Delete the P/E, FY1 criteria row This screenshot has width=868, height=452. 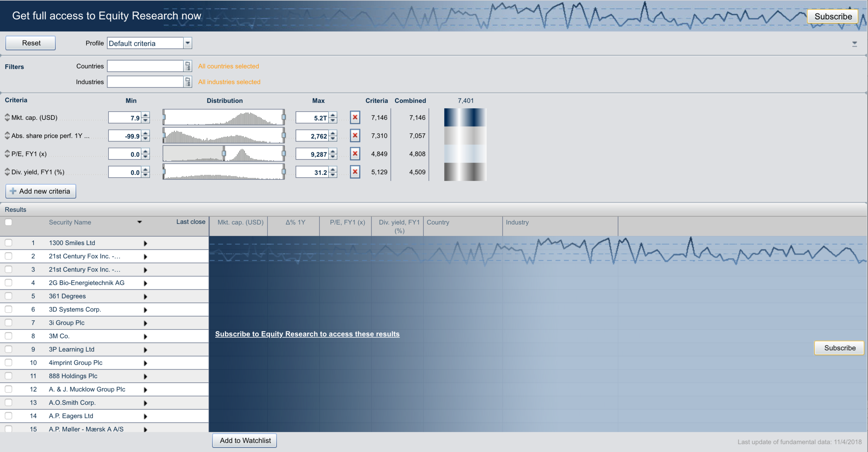355,154
